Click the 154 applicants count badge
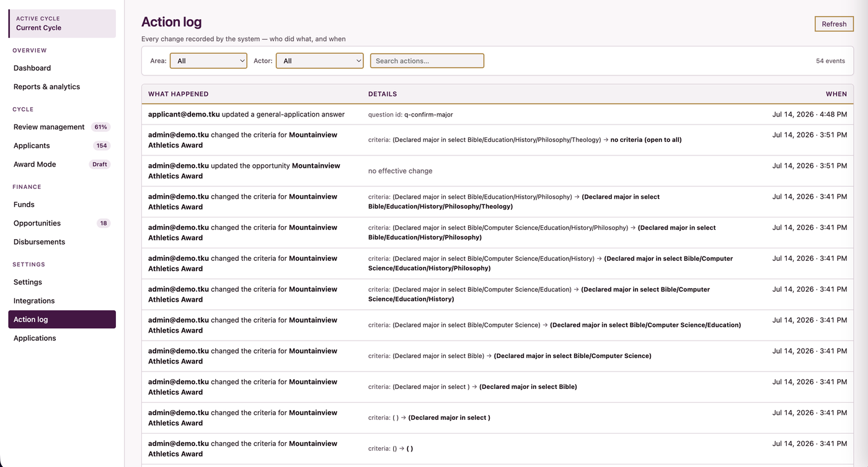This screenshot has width=868, height=467. [102, 146]
